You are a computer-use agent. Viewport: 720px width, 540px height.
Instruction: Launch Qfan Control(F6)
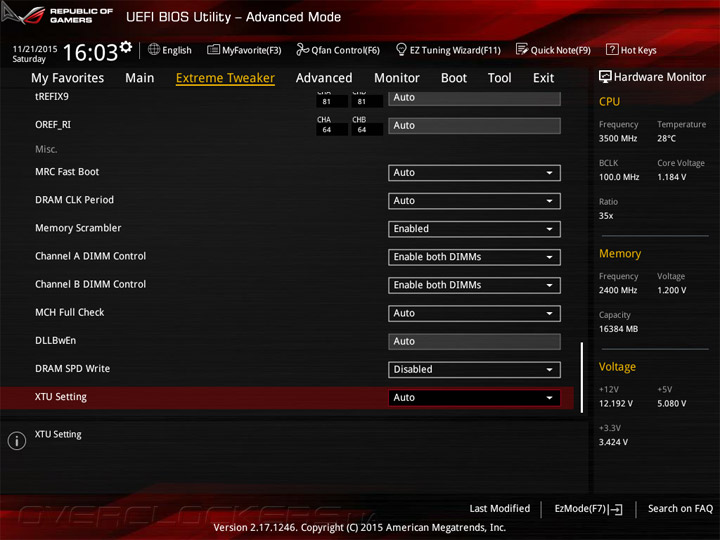(346, 50)
